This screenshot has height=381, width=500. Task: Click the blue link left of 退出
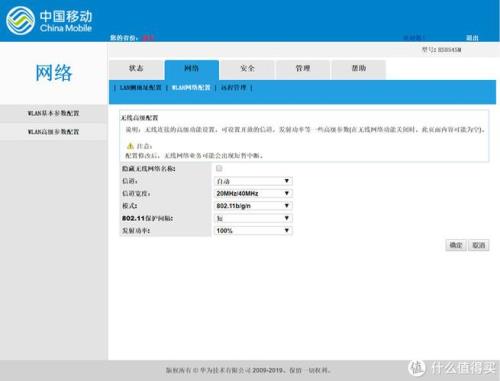413,38
